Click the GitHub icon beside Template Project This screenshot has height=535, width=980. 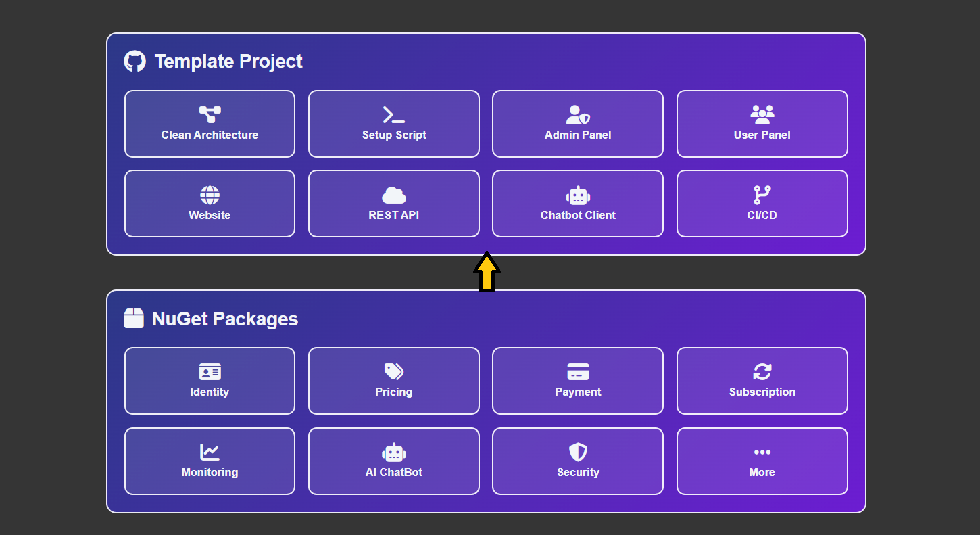click(134, 62)
